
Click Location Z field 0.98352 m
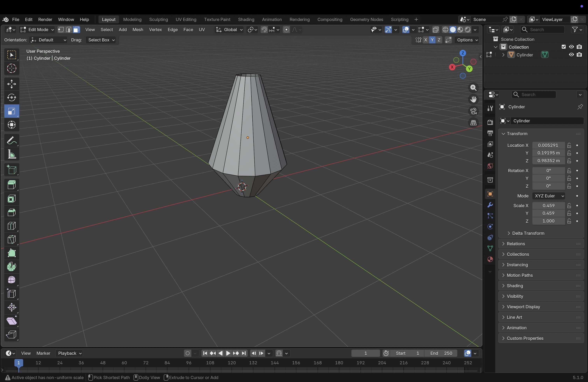pyautogui.click(x=548, y=161)
